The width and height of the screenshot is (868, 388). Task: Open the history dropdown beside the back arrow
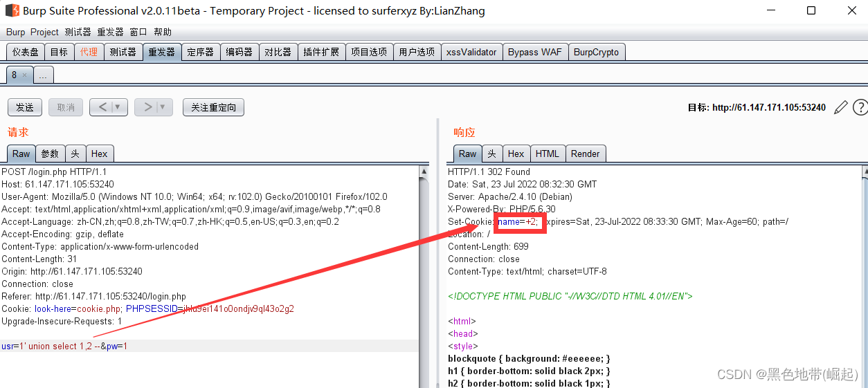click(x=118, y=107)
